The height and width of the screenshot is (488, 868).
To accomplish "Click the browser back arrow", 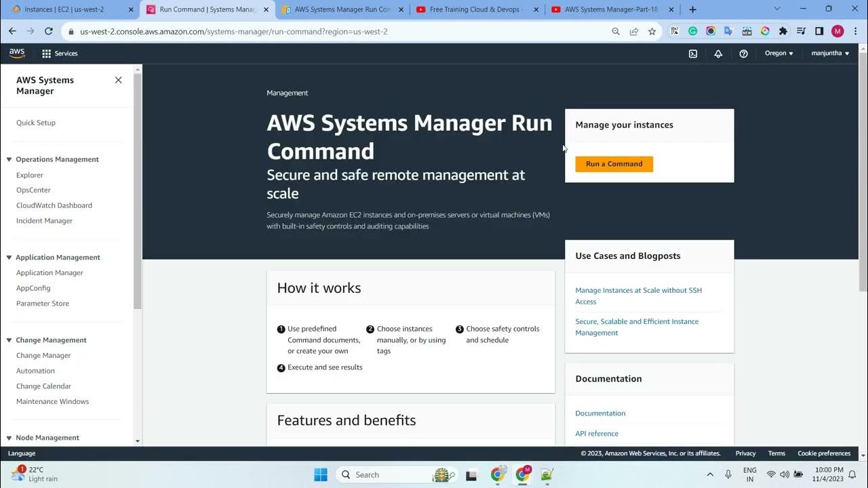I will [x=12, y=31].
